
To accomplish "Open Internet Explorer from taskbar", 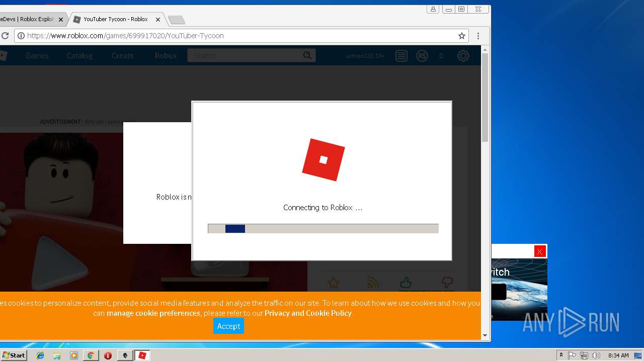I will pyautogui.click(x=40, y=355).
